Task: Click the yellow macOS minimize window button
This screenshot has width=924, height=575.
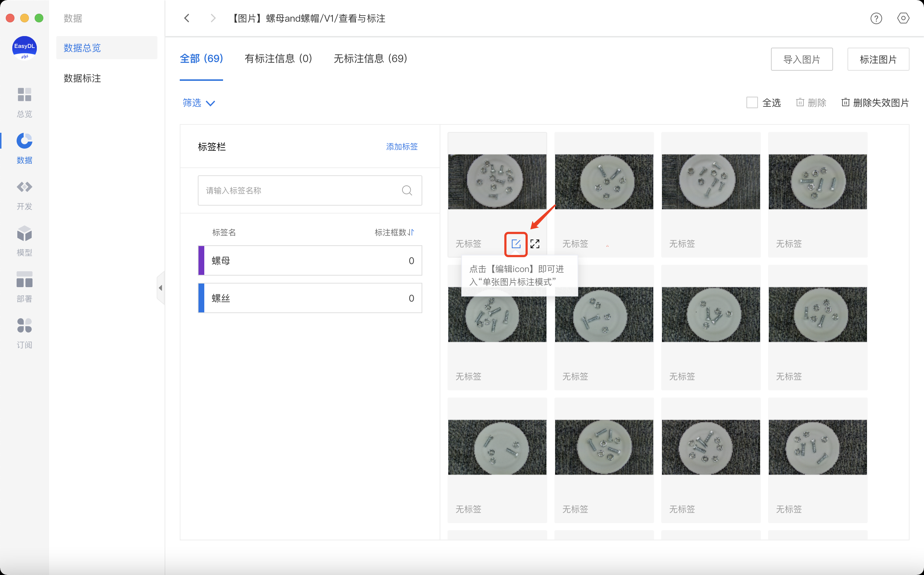Action: [x=24, y=18]
